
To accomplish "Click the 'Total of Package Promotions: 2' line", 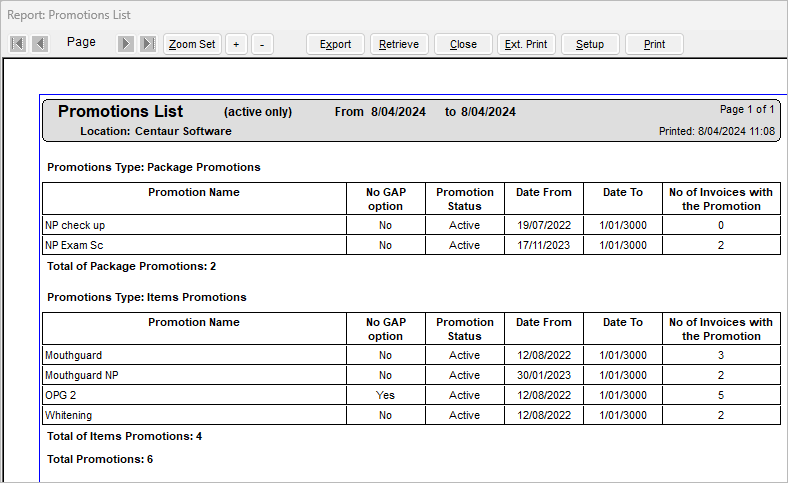I will [x=132, y=266].
